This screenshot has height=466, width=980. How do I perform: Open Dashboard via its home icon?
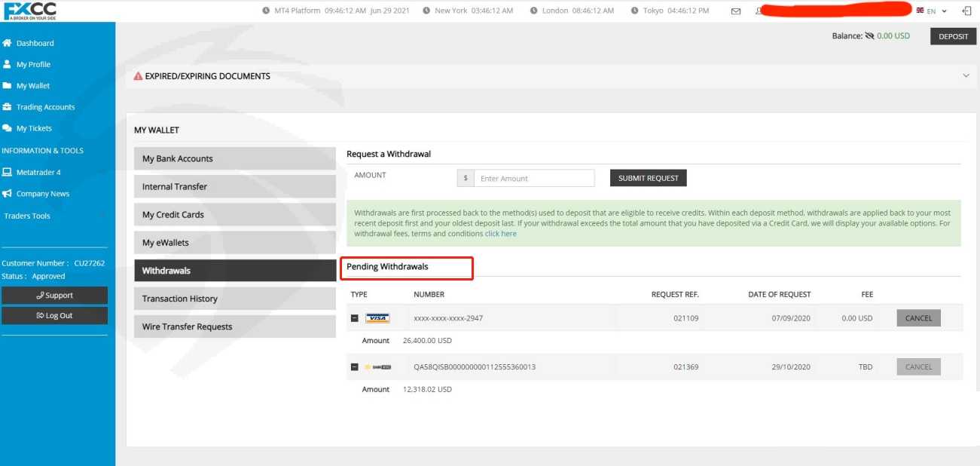(x=7, y=43)
